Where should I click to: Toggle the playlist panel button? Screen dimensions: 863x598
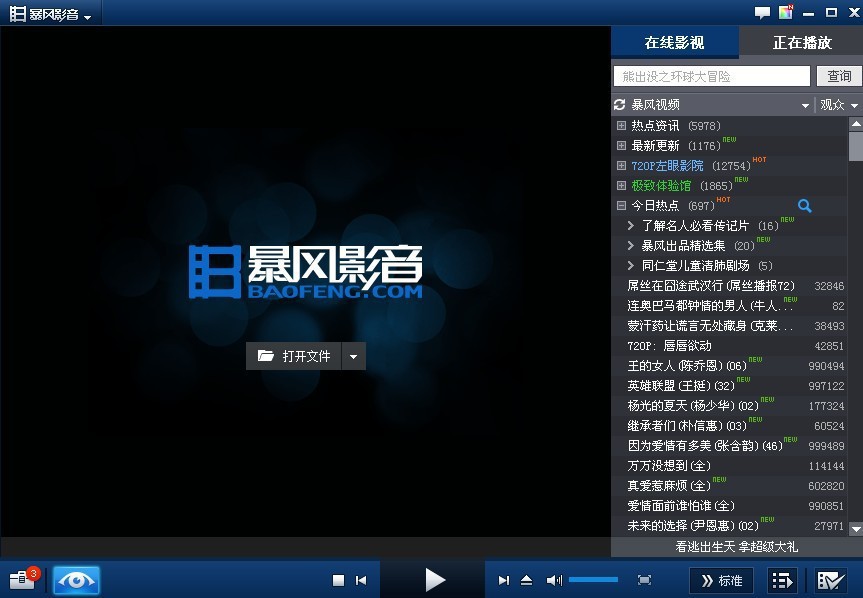pos(782,580)
